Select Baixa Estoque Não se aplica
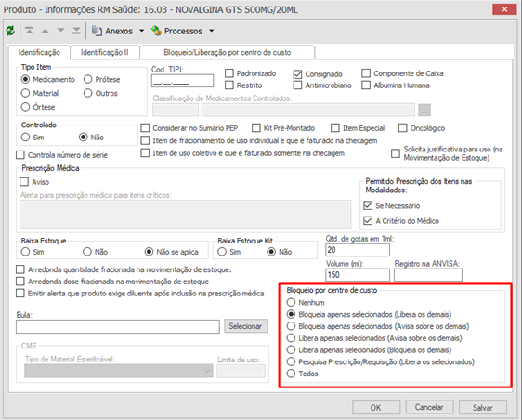This screenshot has width=522, height=420. point(149,252)
